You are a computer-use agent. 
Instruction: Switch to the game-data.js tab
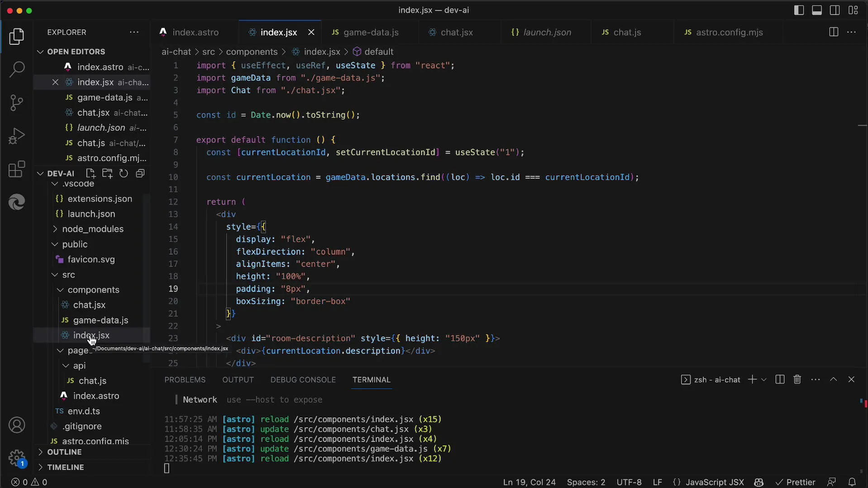[x=370, y=32]
